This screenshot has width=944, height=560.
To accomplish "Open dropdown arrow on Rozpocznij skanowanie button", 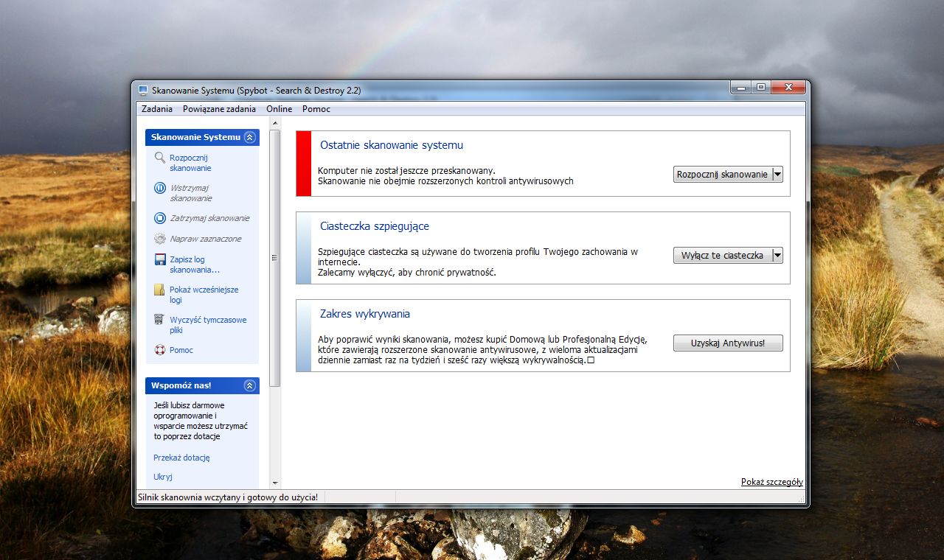I will coord(777,175).
